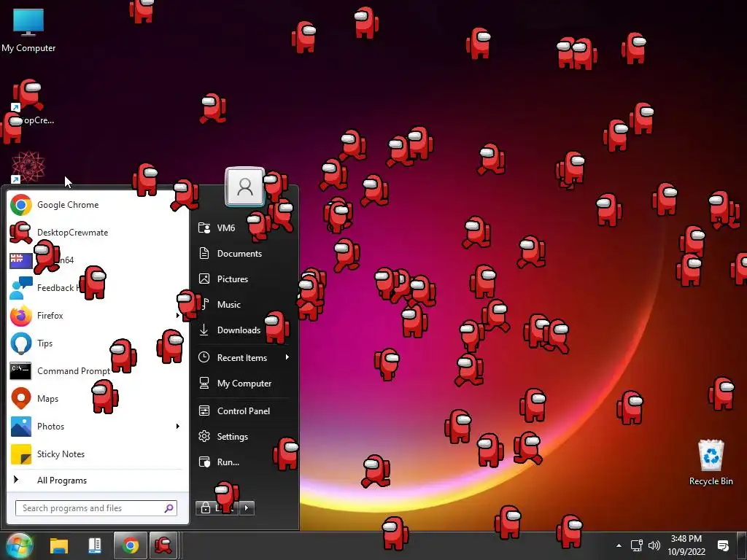The height and width of the screenshot is (560, 747).
Task: Expand the Photos jump list arrow
Action: coord(178,426)
